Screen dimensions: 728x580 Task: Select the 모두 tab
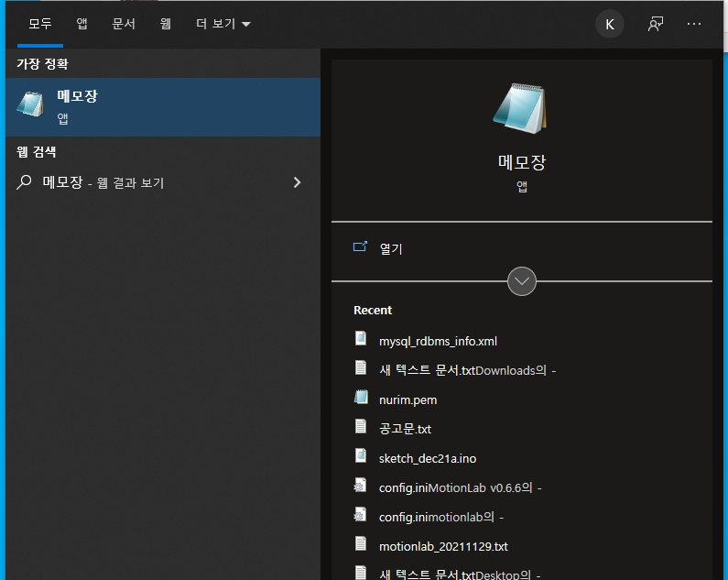click(40, 24)
